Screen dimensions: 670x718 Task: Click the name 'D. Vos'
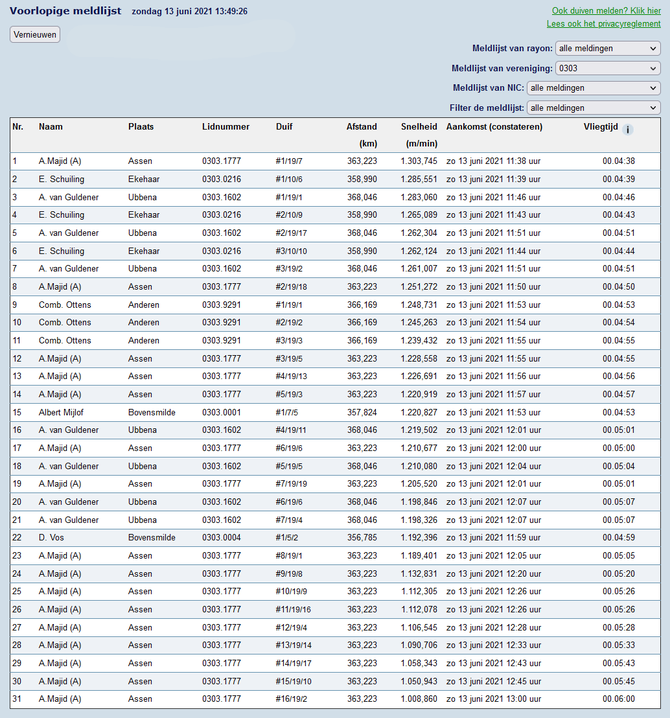click(51, 538)
